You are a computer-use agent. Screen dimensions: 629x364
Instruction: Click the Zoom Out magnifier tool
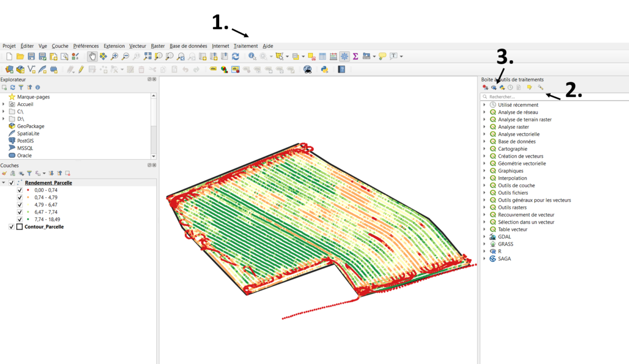125,56
